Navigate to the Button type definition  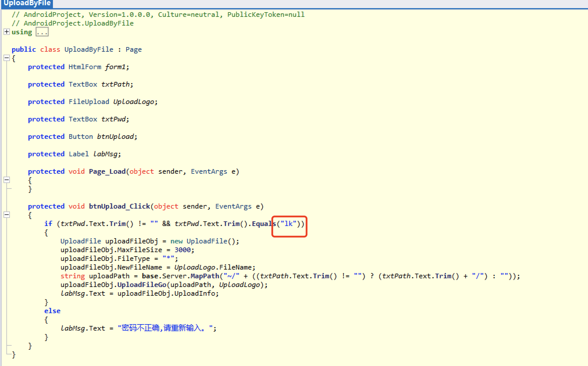tap(81, 137)
